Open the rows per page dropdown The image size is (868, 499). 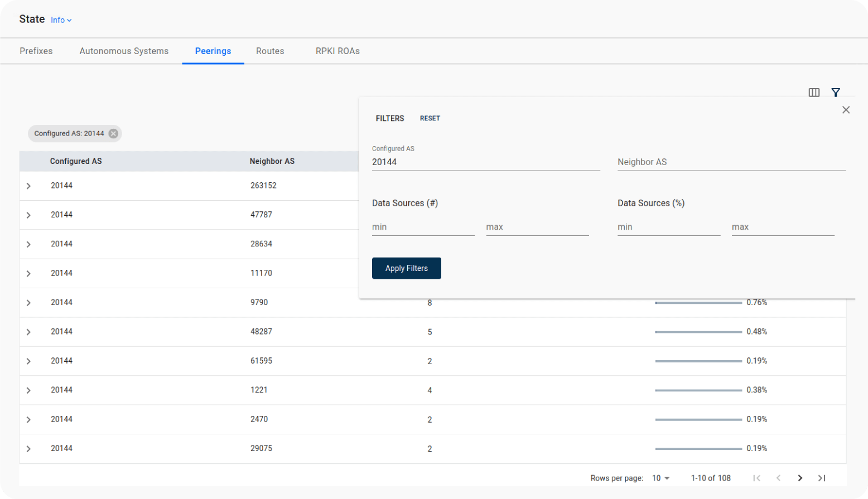[660, 478]
